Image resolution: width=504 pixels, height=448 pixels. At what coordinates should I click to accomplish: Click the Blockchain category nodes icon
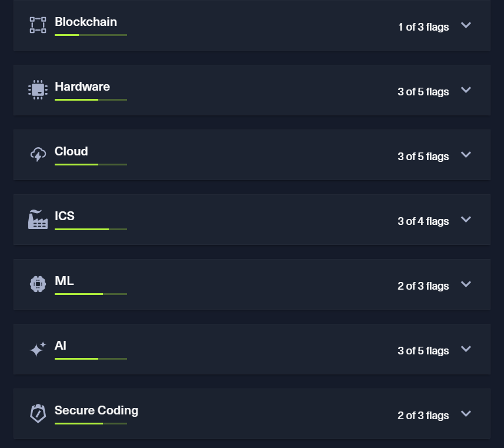point(38,25)
